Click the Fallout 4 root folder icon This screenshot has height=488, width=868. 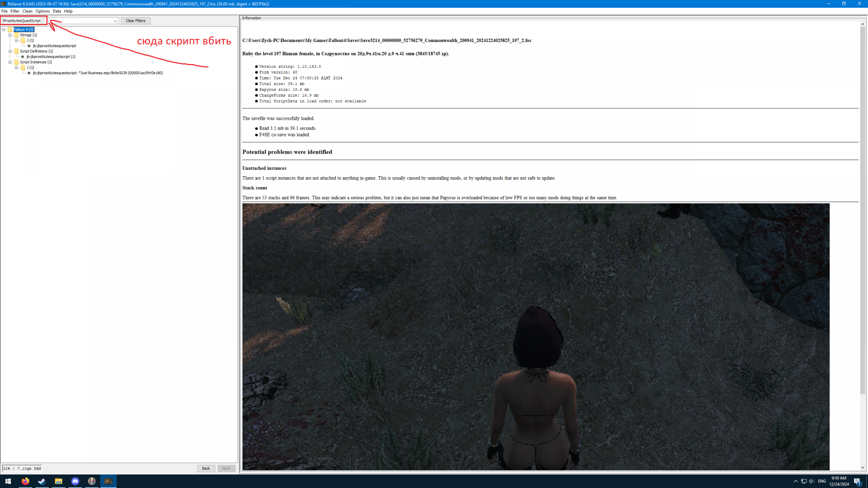tap(10, 29)
